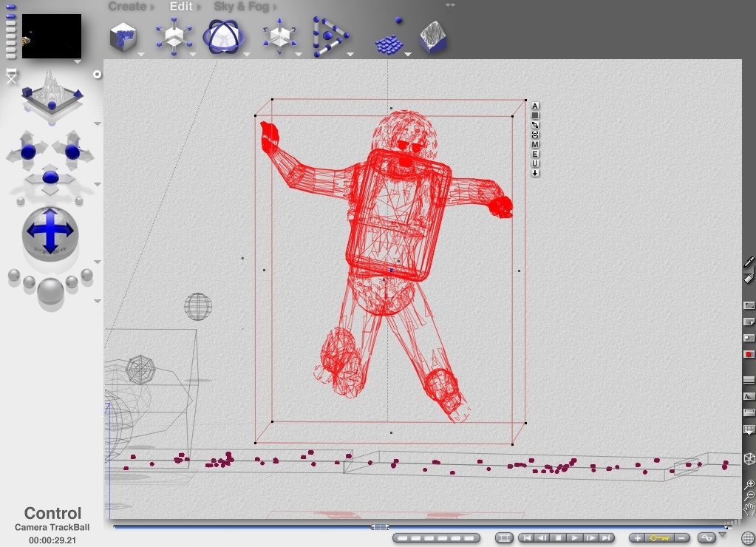Click the Reposition tool arrows icon

[279, 36]
